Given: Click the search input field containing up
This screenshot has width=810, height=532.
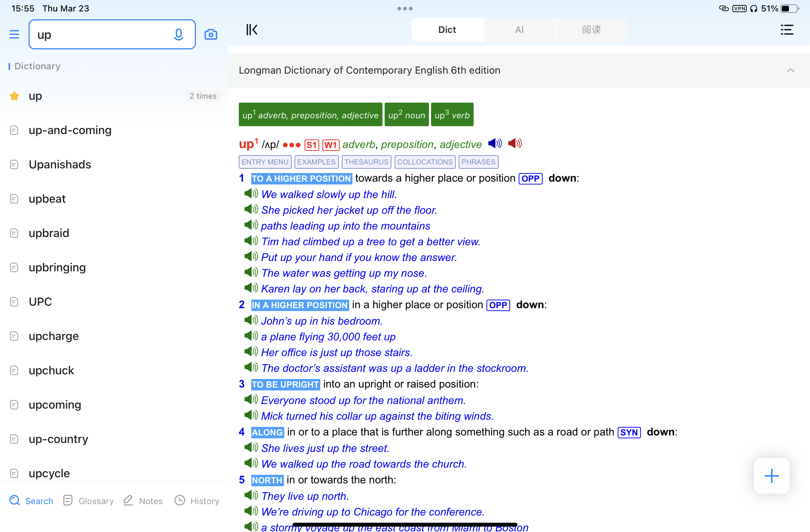Looking at the screenshot, I should [100, 35].
